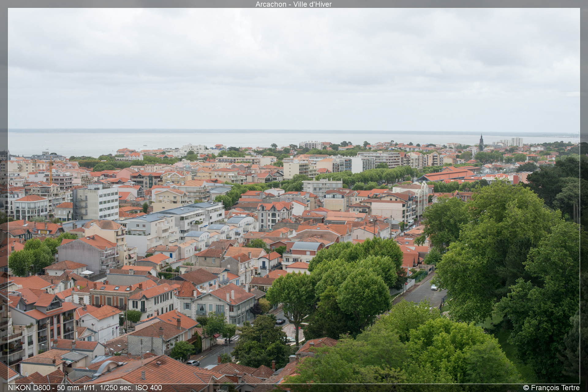The width and height of the screenshot is (588, 392).
Task: Click the EXIF caption 'NIKON D800 - 50 mm, f/11, 1/250 sec, ISO 400'
Action: [85, 388]
